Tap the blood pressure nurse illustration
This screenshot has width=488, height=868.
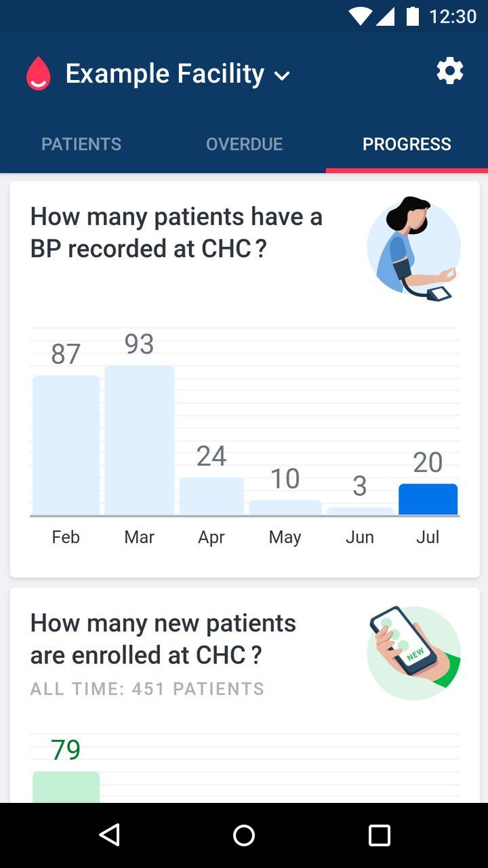pos(413,248)
